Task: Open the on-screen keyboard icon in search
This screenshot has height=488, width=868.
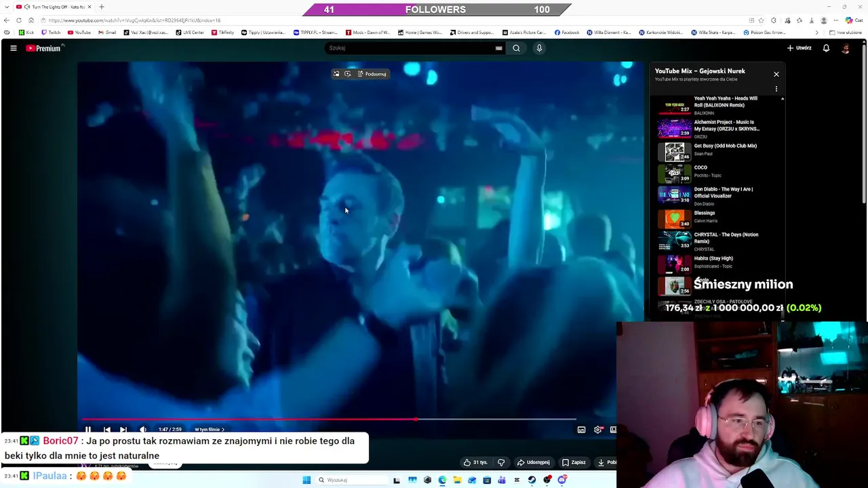Action: tap(499, 48)
